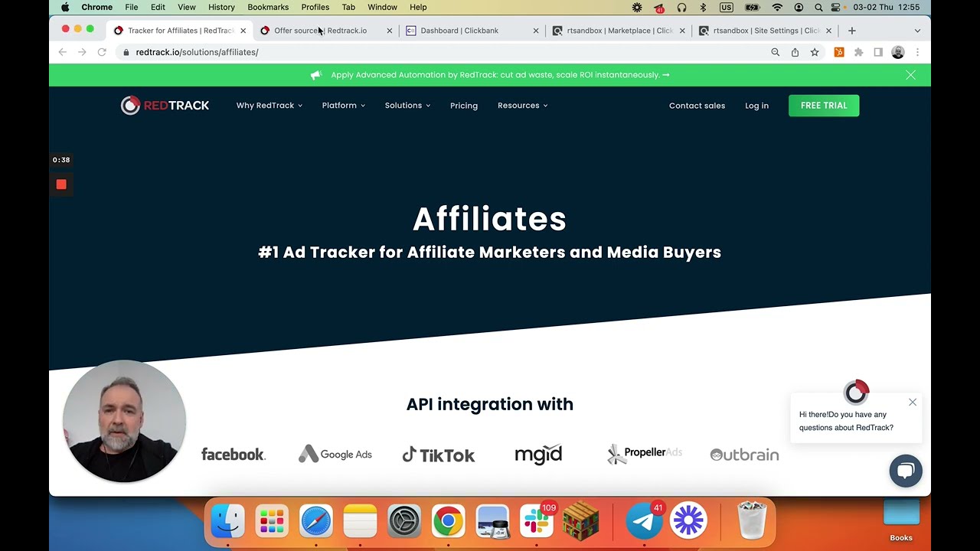This screenshot has width=980, height=551.
Task: Go to the Pricing page
Action: 464,106
